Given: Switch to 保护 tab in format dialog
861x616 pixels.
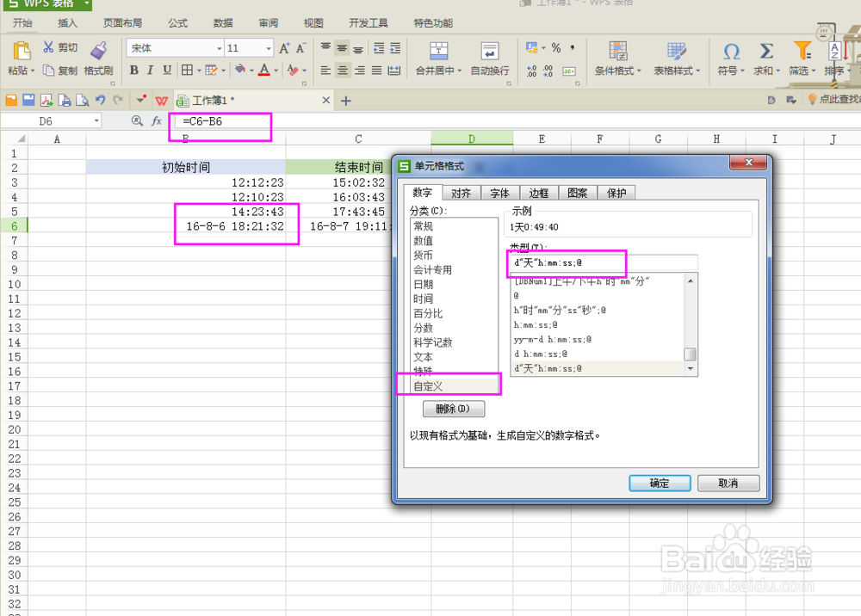Looking at the screenshot, I should click(x=616, y=193).
